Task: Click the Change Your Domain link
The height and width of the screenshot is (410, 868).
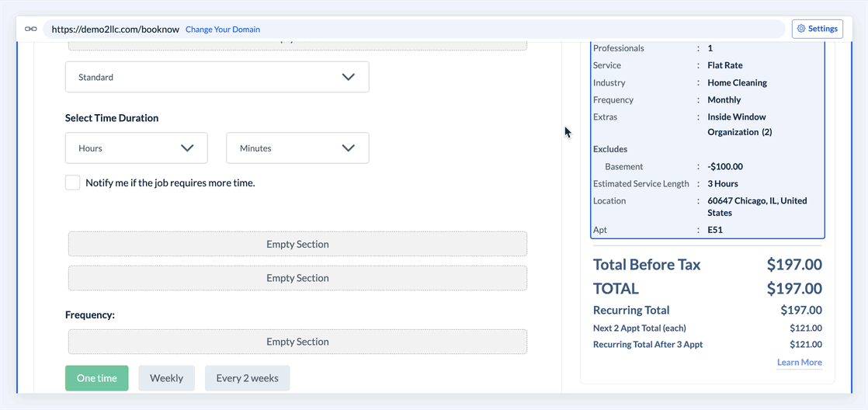Action: click(x=223, y=30)
